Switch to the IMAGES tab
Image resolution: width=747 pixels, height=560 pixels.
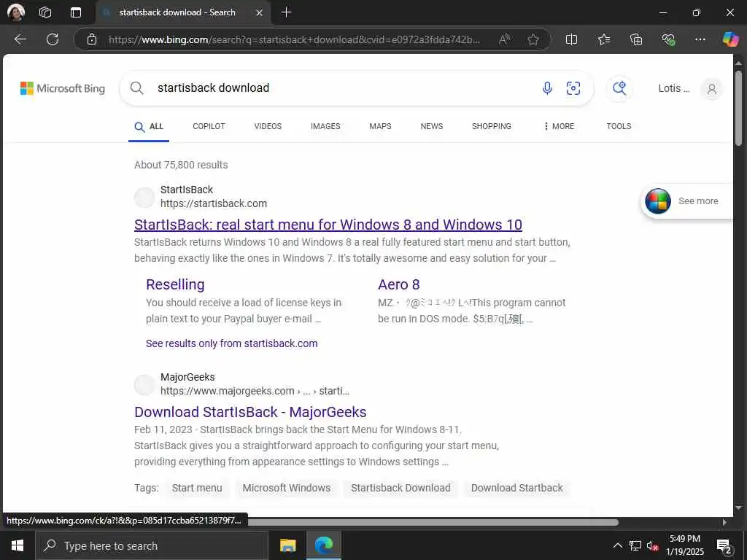[x=325, y=126]
